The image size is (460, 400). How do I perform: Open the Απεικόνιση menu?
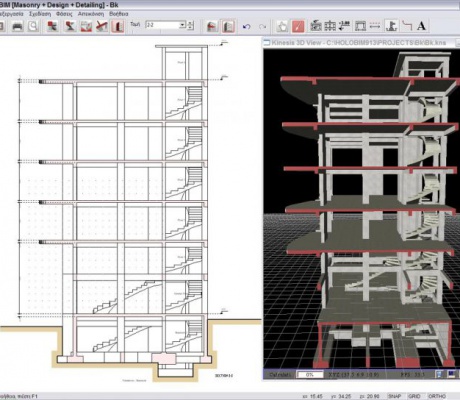(x=91, y=14)
